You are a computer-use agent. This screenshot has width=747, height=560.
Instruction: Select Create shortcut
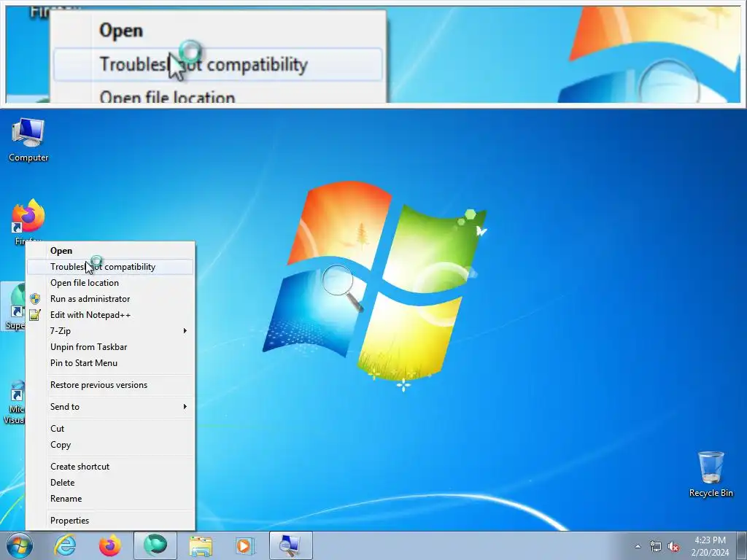[x=110, y=467]
